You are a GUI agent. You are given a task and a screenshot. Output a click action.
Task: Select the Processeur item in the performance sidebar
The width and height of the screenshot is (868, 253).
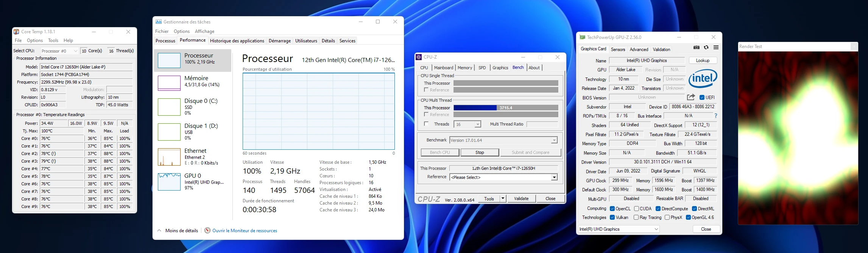coord(193,61)
